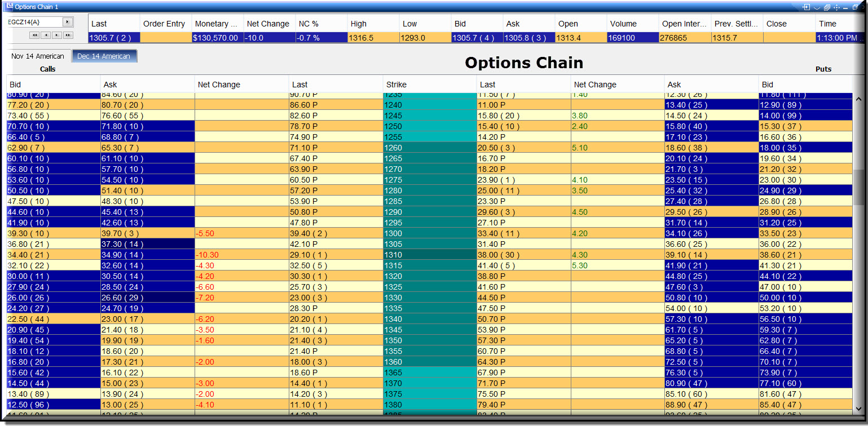Viewport: 868px width, 430px height.
Task: Click the four-arrow move icon in the title bar
Action: click(x=836, y=7)
